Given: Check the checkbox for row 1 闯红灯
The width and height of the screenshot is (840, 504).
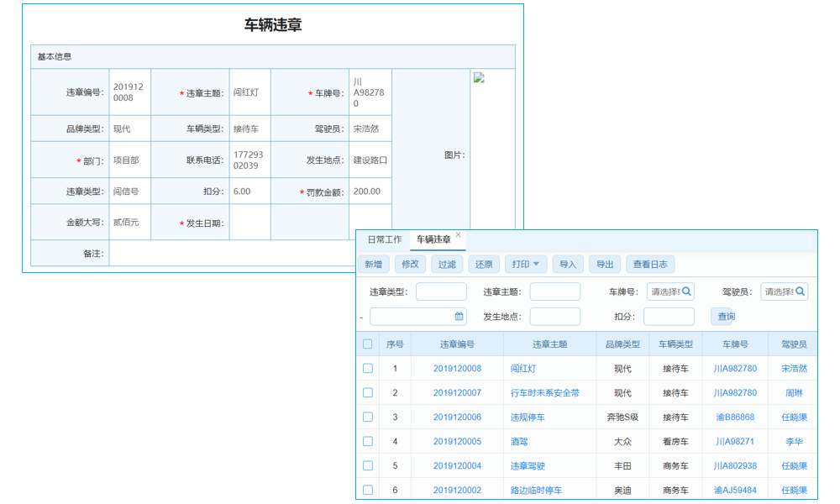Looking at the screenshot, I should click(x=367, y=368).
